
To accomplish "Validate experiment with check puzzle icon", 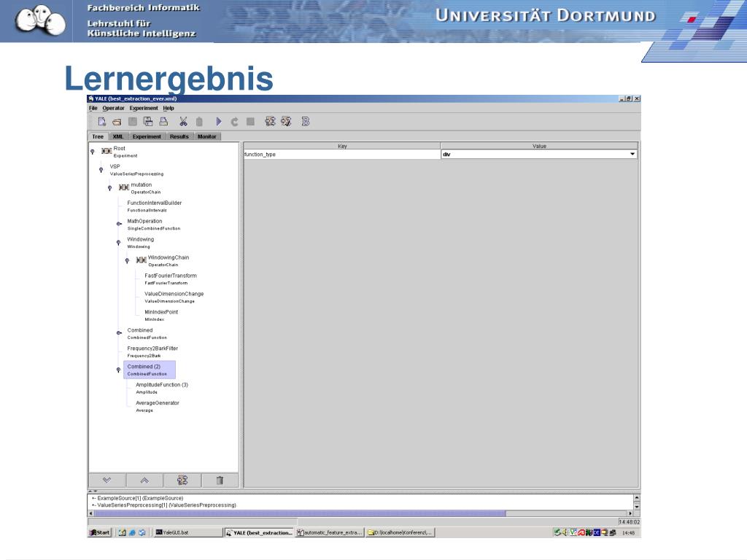I will coord(286,122).
